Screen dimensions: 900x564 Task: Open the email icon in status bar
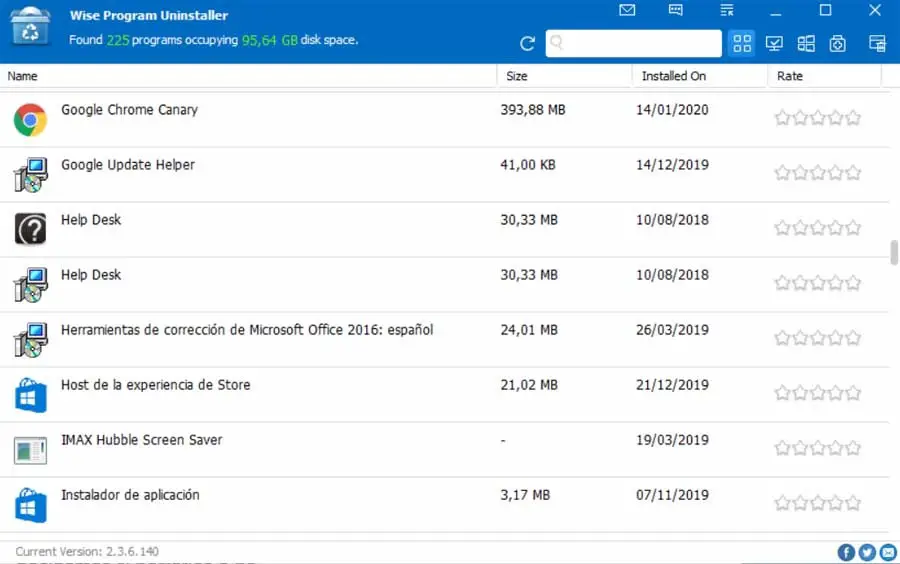[888, 553]
